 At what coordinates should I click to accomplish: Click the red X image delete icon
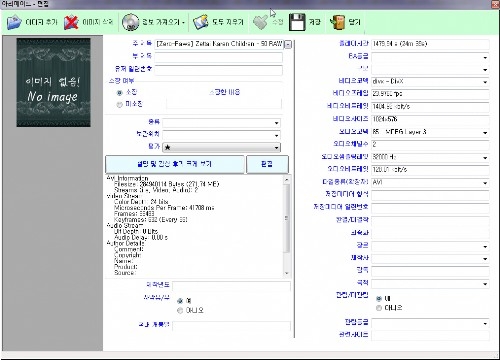(x=71, y=22)
